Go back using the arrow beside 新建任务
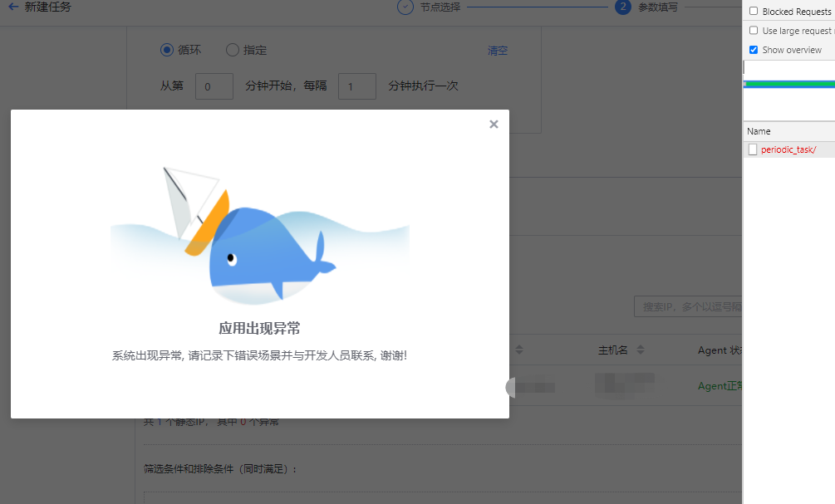 click(13, 7)
